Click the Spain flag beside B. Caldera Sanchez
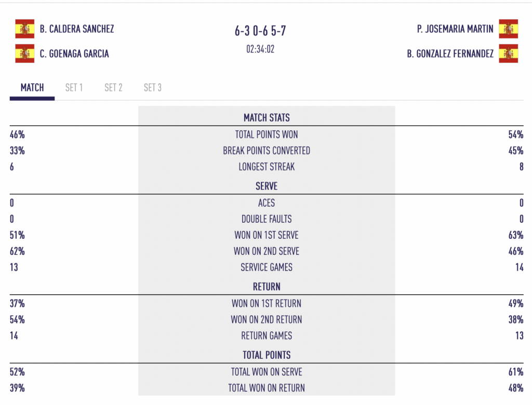The width and height of the screenshot is (532, 405). 25,29
